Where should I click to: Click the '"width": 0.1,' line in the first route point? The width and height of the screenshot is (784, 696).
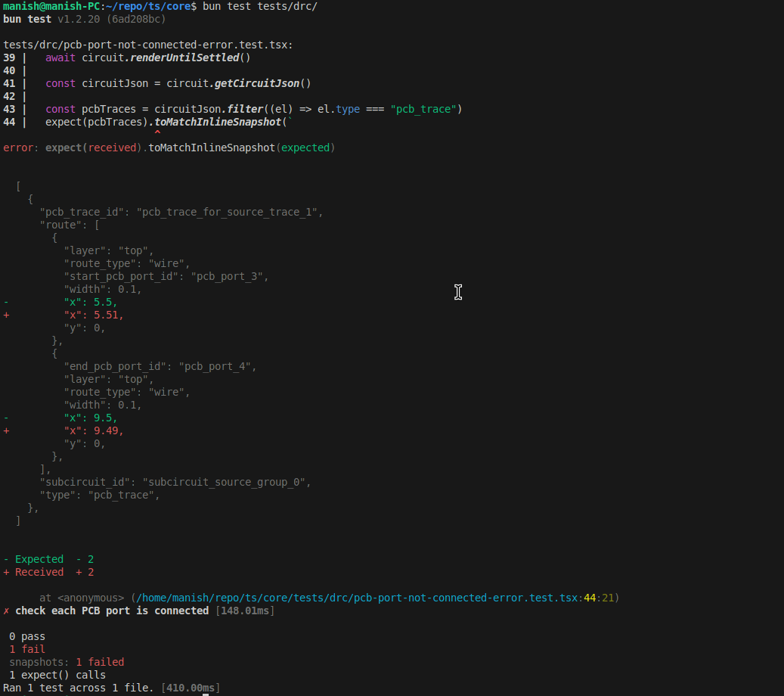click(x=103, y=289)
